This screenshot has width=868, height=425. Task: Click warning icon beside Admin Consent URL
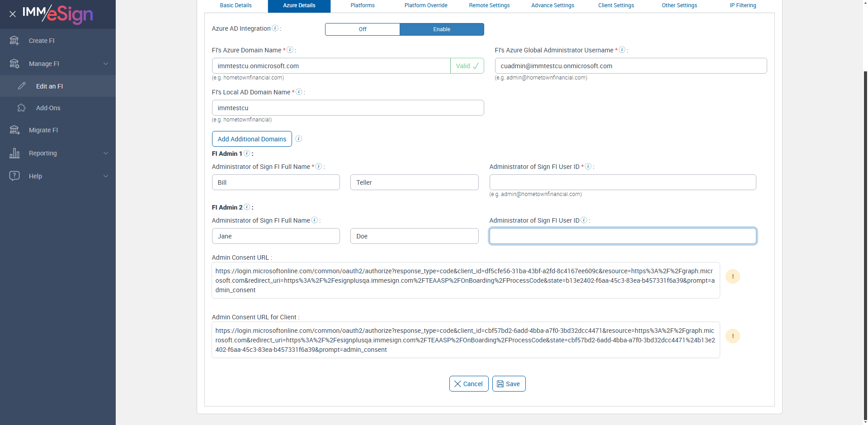(x=733, y=276)
